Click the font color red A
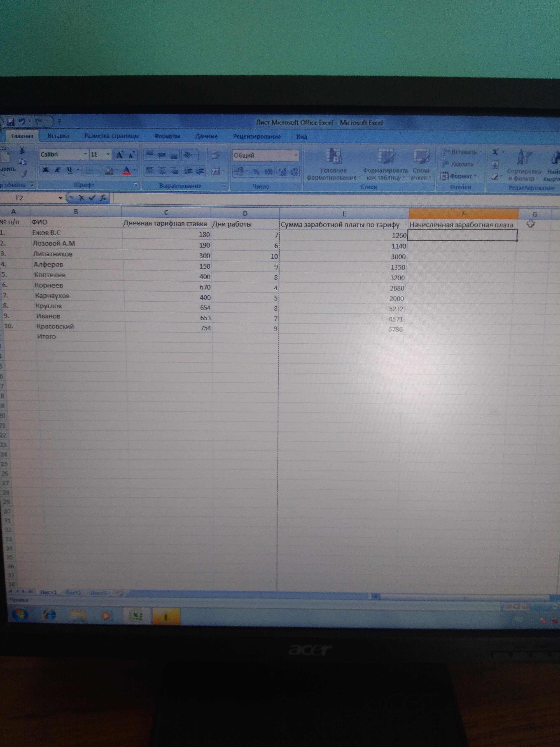Screen dimensions: 560x747 127,170
